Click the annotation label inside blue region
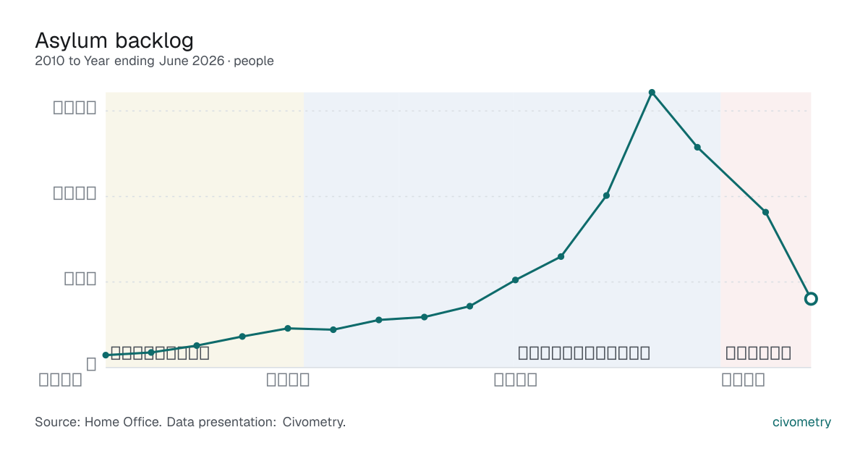Viewport: 868px width, 456px height. coord(584,353)
